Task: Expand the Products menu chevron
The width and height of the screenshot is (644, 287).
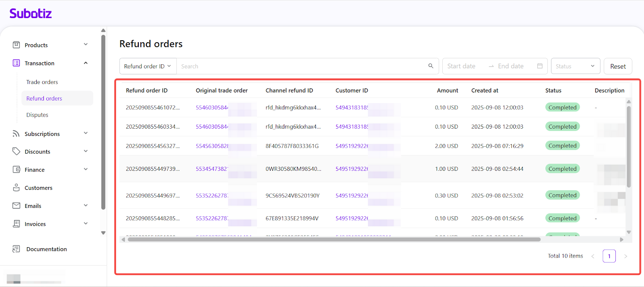Action: 86,45
